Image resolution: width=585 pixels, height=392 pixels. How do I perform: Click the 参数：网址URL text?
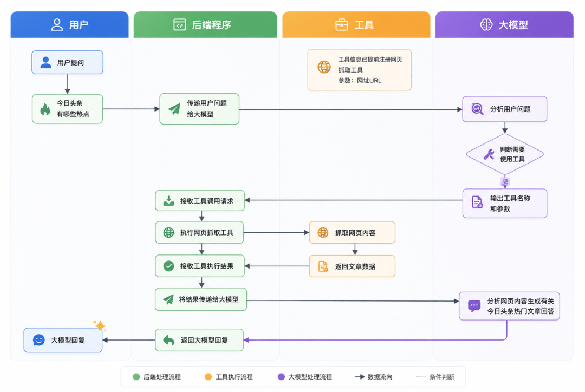(360, 80)
